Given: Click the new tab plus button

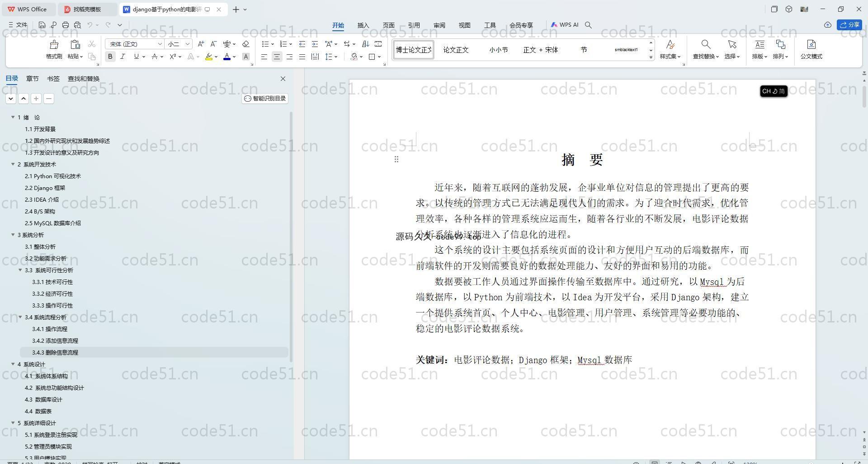Looking at the screenshot, I should (x=236, y=9).
